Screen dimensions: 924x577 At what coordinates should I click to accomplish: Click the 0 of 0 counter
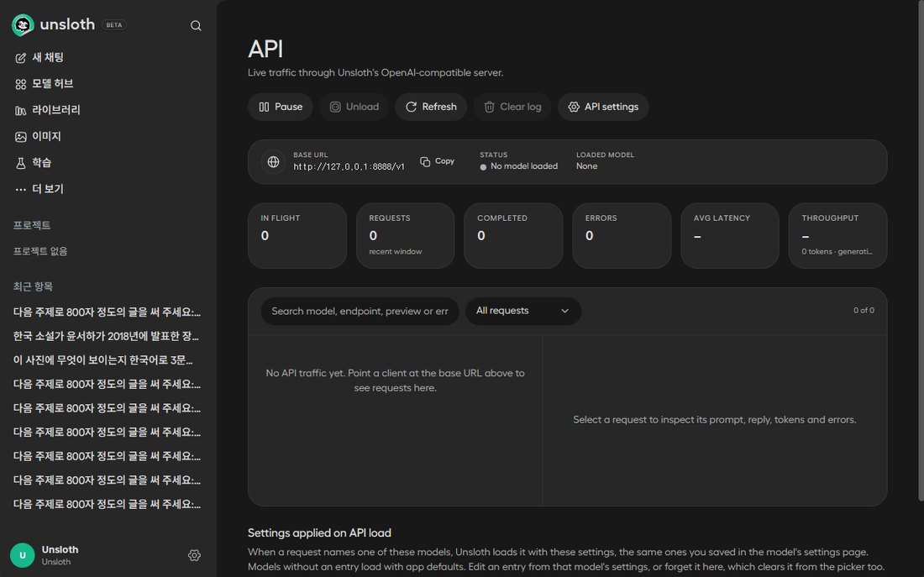(x=864, y=311)
